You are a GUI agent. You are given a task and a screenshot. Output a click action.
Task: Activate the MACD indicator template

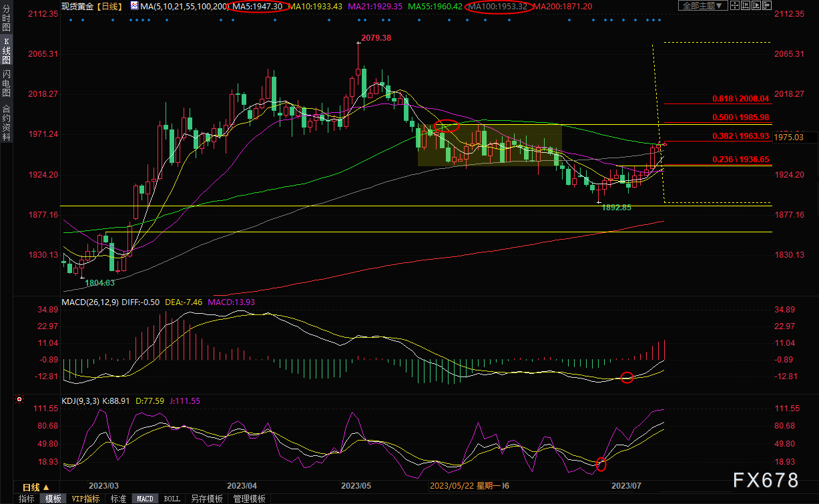tap(144, 499)
